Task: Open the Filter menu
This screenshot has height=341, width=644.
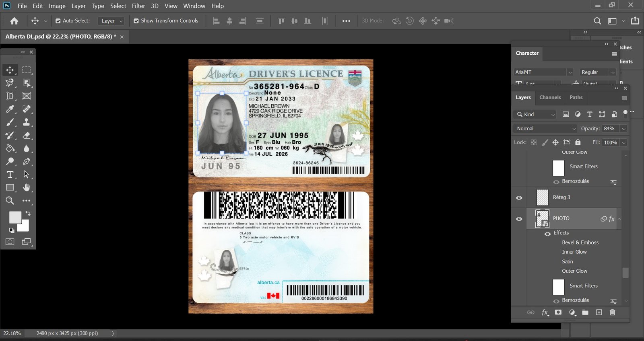Action: [138, 6]
